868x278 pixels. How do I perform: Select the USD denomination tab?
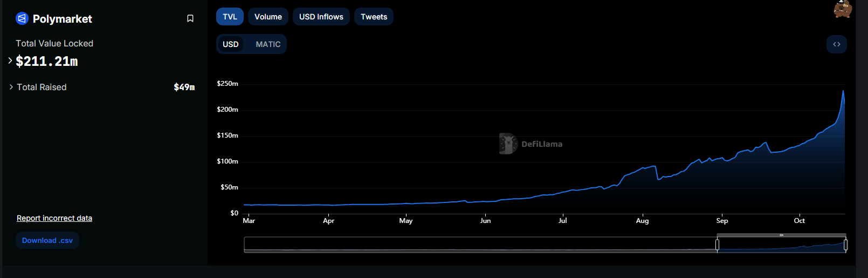(x=231, y=44)
